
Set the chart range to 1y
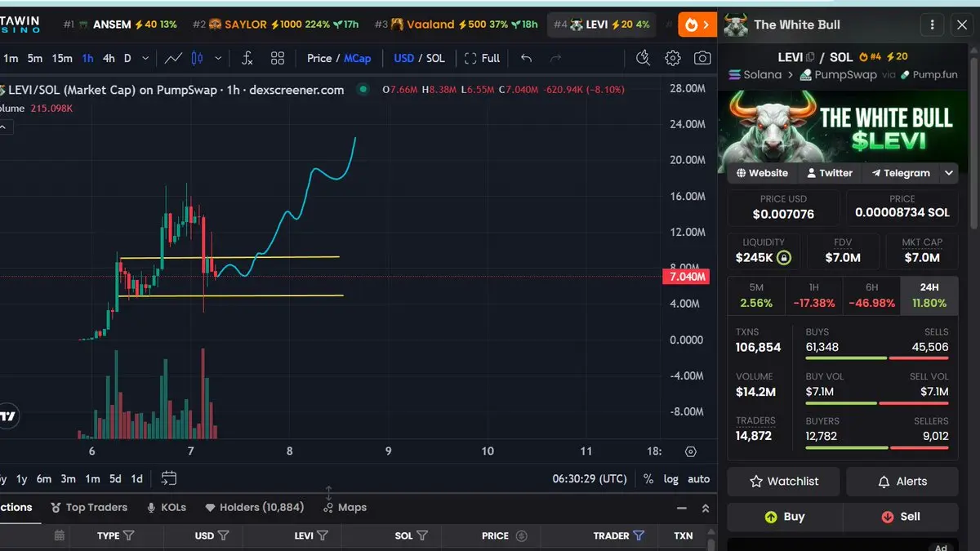point(22,479)
